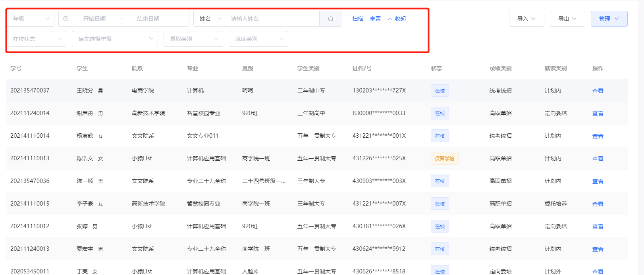Click the 专业 column header
This screenshot has height=275, width=644.
point(193,68)
